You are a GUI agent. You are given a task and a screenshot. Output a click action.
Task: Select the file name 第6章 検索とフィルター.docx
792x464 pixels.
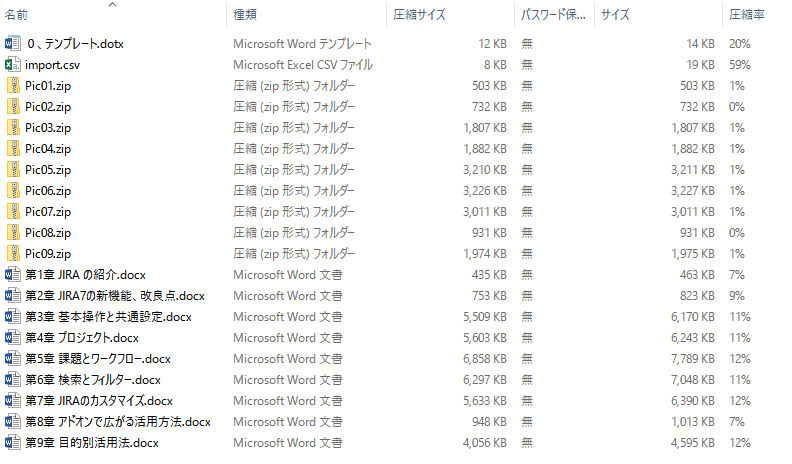(x=93, y=380)
